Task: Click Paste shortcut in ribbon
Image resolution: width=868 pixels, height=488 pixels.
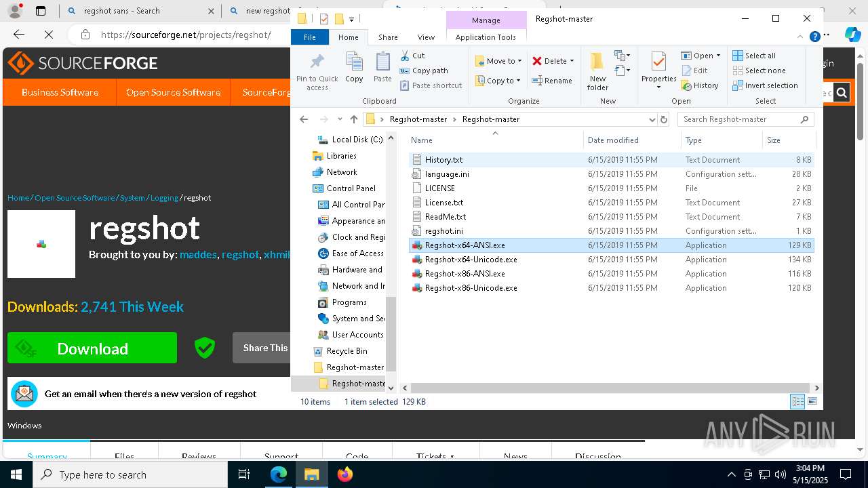Action: [x=431, y=85]
